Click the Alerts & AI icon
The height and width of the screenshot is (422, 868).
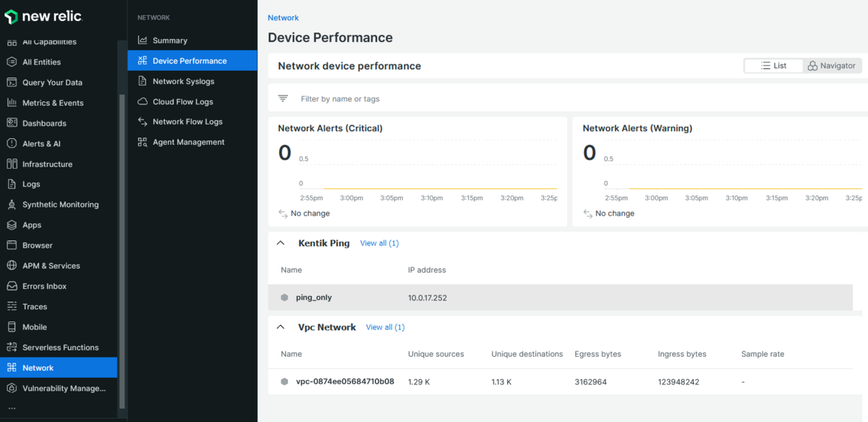point(12,143)
